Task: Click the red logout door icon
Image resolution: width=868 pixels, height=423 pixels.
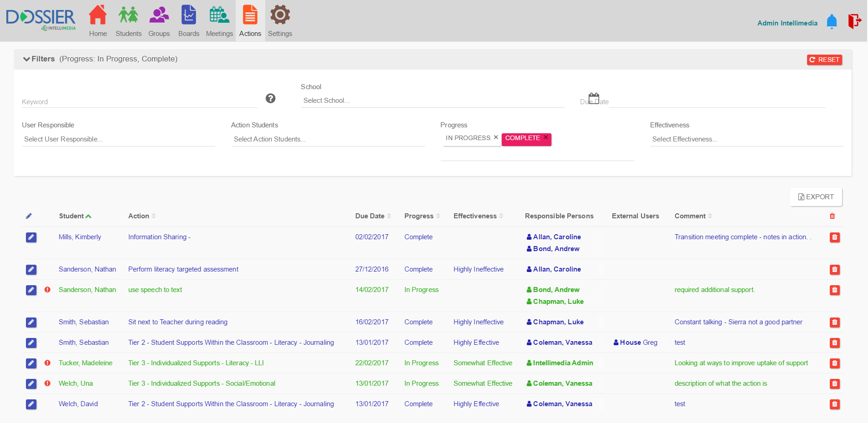Action: coord(854,21)
